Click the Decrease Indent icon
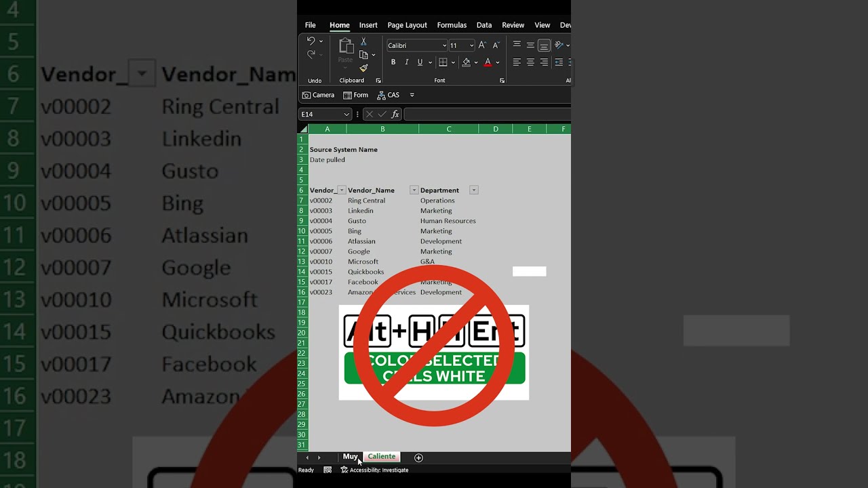868x488 pixels. pyautogui.click(x=559, y=62)
